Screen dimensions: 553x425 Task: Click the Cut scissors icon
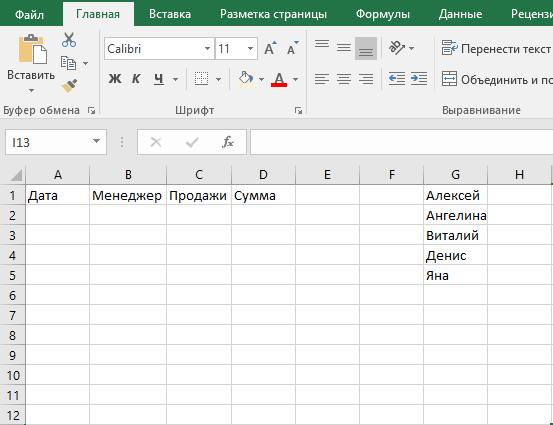tap(69, 40)
